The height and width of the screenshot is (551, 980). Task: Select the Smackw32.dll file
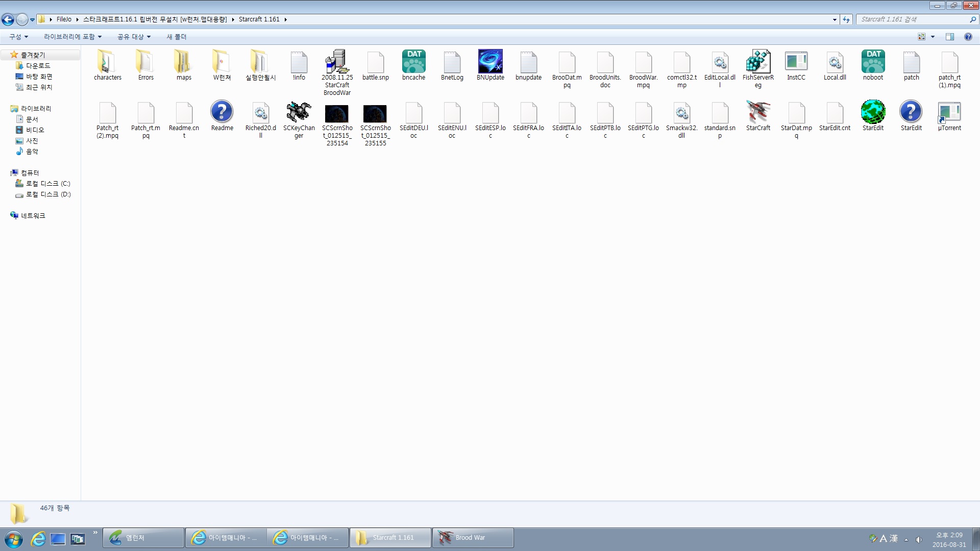[681, 120]
